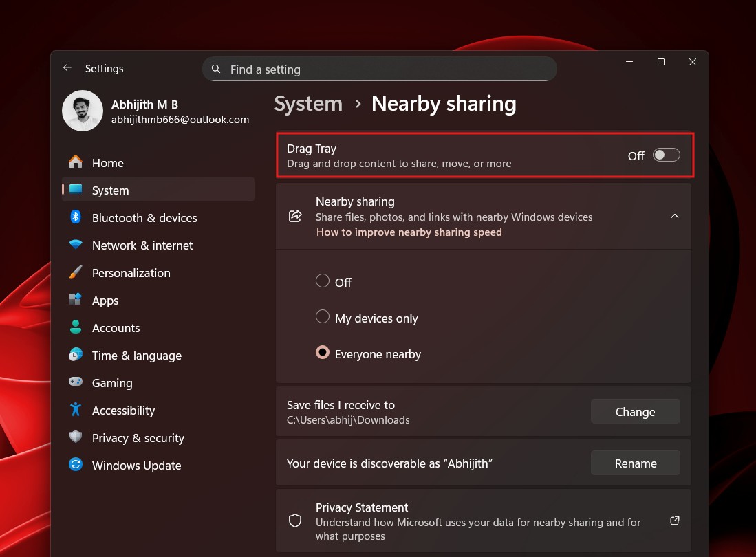Rename the discoverable device name
Screen dimensions: 756x557
coord(634,463)
